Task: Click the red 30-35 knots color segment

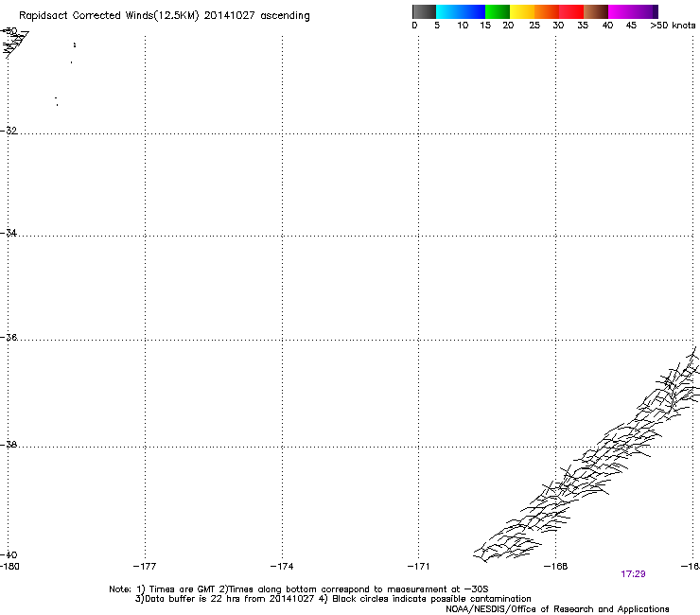Action: 571,11
